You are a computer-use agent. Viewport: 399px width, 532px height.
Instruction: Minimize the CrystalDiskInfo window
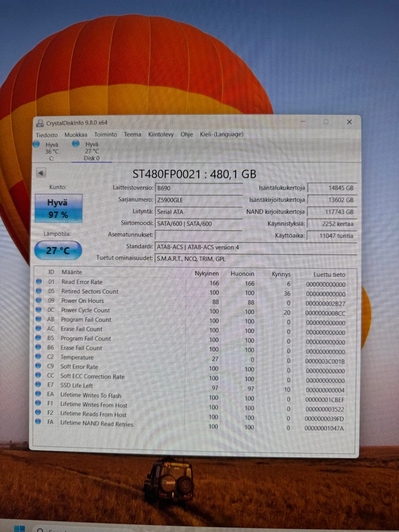pos(303,122)
